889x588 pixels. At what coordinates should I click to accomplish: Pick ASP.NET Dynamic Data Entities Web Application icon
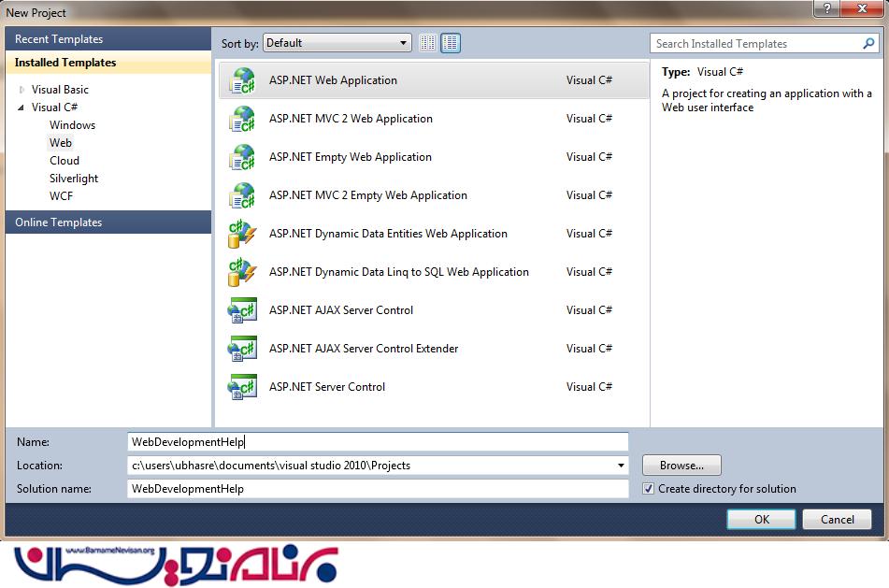pos(242,234)
